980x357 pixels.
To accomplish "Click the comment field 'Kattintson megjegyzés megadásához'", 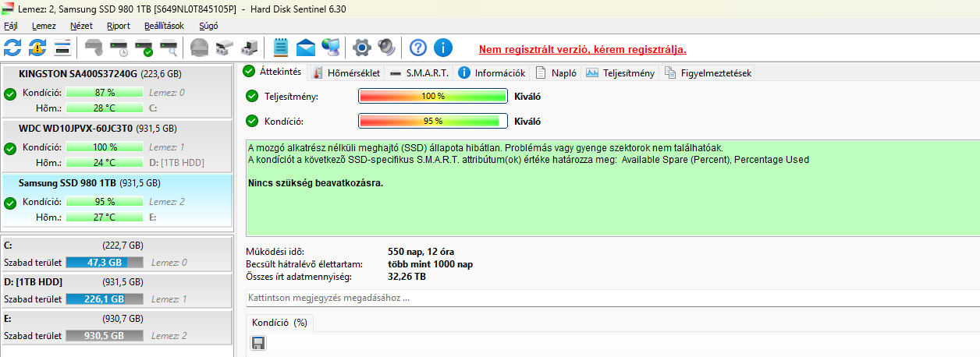I will [612, 298].
